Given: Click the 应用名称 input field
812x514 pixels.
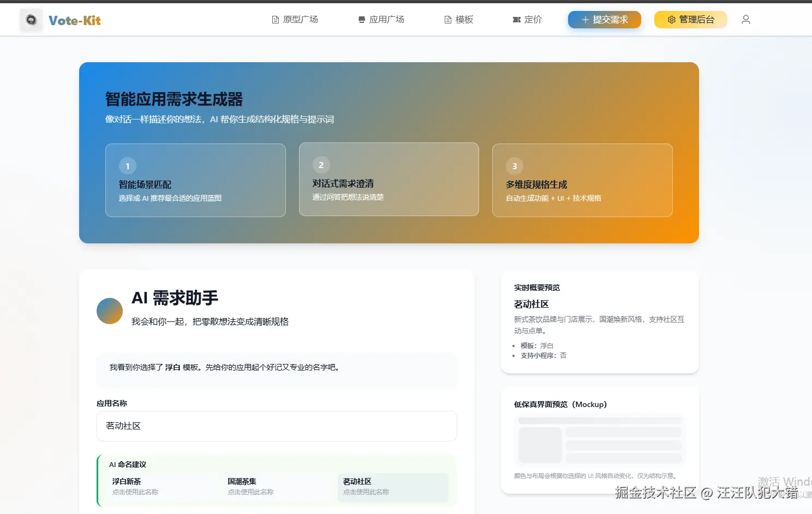Looking at the screenshot, I should pos(276,426).
